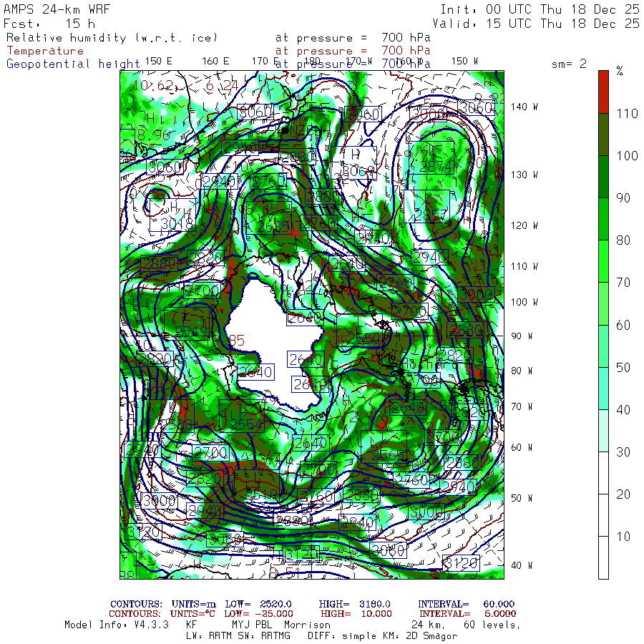Select the 'MYJ PBL' scheme text
This screenshot has width=644, height=644.
click(x=250, y=625)
